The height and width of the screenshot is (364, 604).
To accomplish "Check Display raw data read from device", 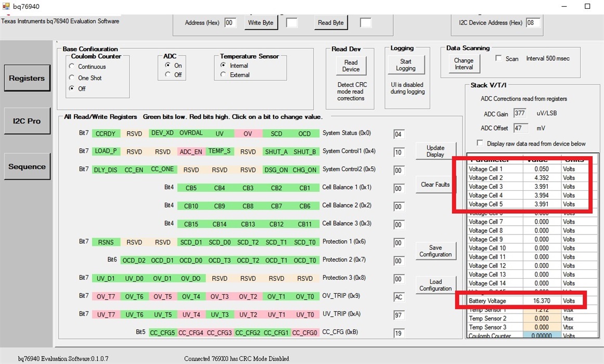I will tap(480, 143).
